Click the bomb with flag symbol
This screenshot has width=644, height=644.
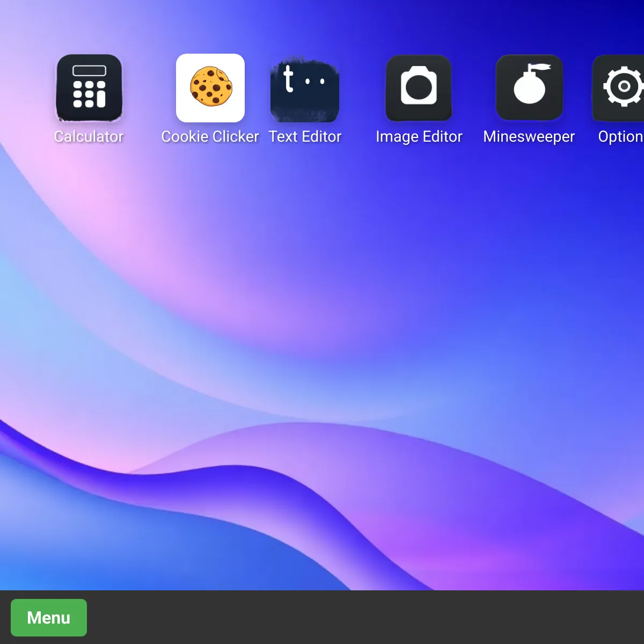pyautogui.click(x=530, y=85)
